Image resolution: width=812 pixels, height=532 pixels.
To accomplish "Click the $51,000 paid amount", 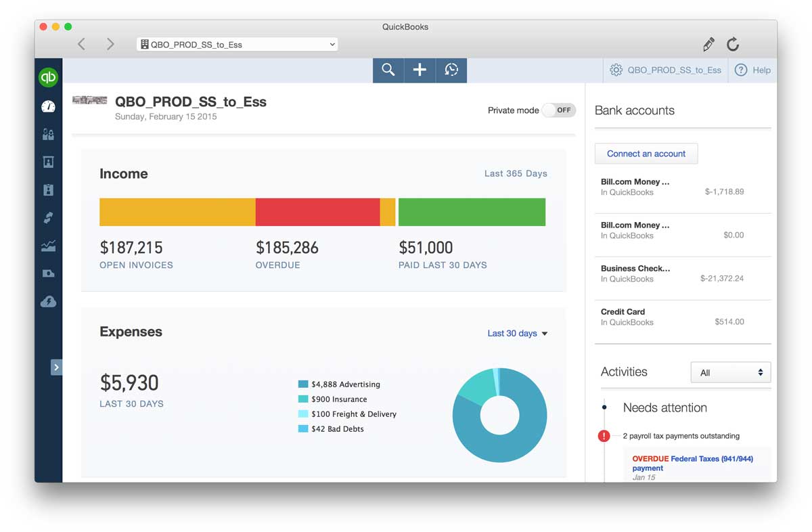I will pyautogui.click(x=426, y=248).
